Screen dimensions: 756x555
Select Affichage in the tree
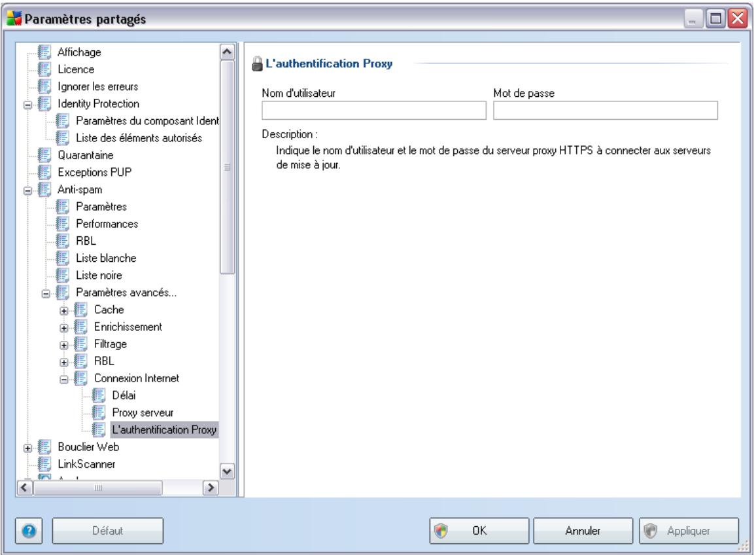pos(79,52)
